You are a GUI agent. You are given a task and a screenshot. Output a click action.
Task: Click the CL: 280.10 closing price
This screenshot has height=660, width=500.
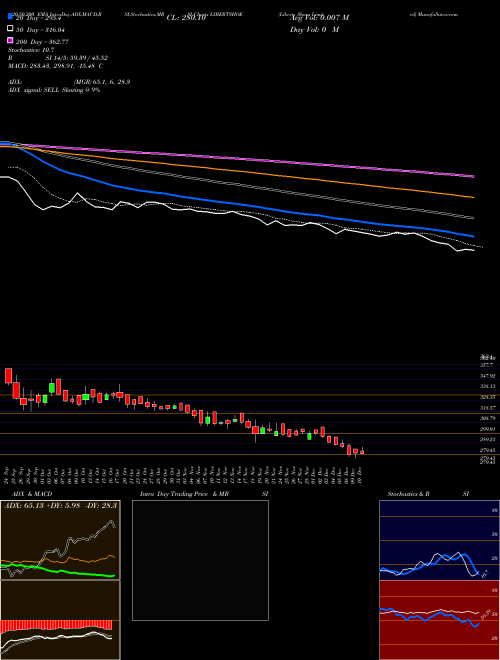pyautogui.click(x=184, y=18)
